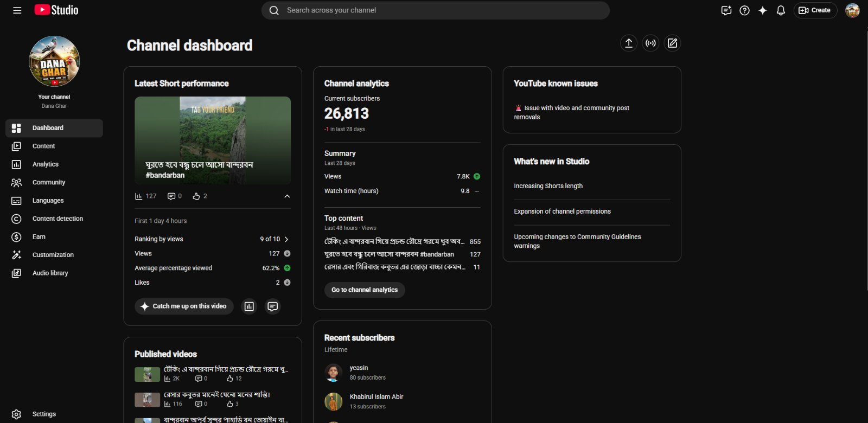
Task: Expand Ranking by views 9 of 10
Action: point(213,239)
